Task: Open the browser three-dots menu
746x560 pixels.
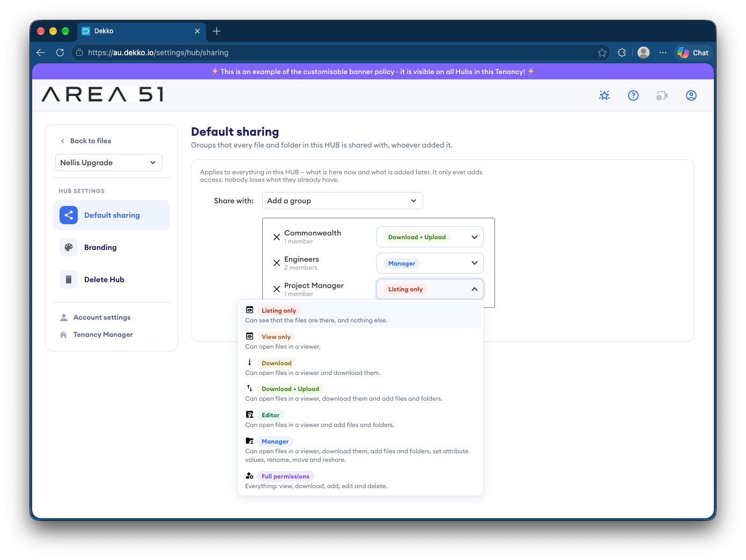Action: (x=663, y=53)
